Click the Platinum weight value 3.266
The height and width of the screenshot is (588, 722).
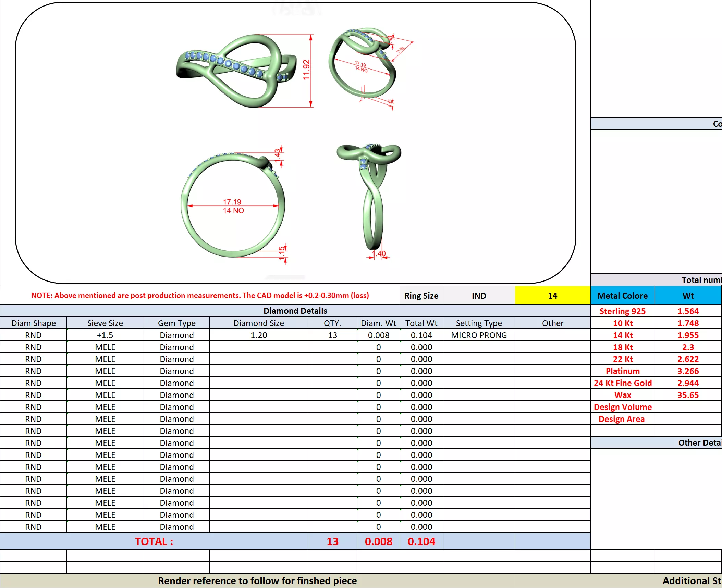[687, 371]
